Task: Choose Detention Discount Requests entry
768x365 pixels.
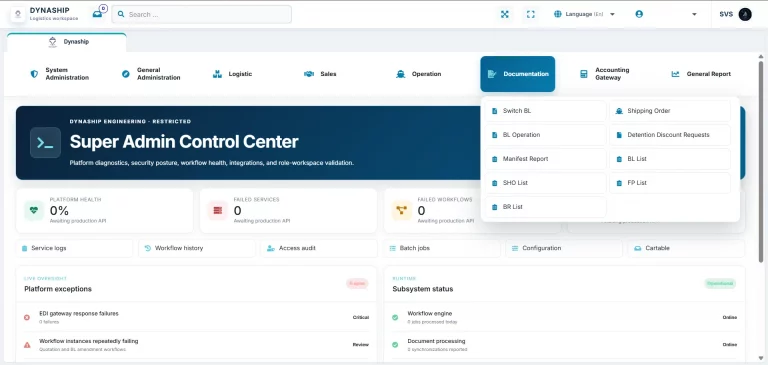Action: tap(670, 135)
